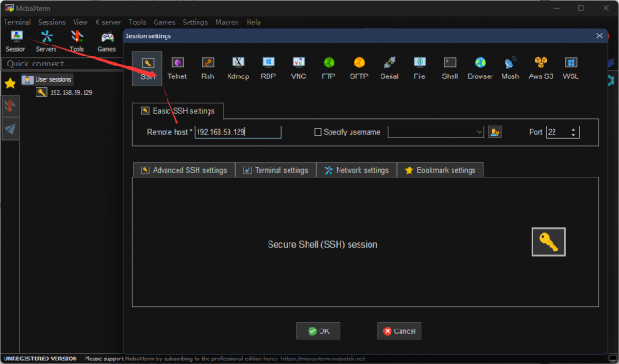Select the FTP session icon
Image resolution: width=619 pixels, height=364 pixels.
point(329,68)
